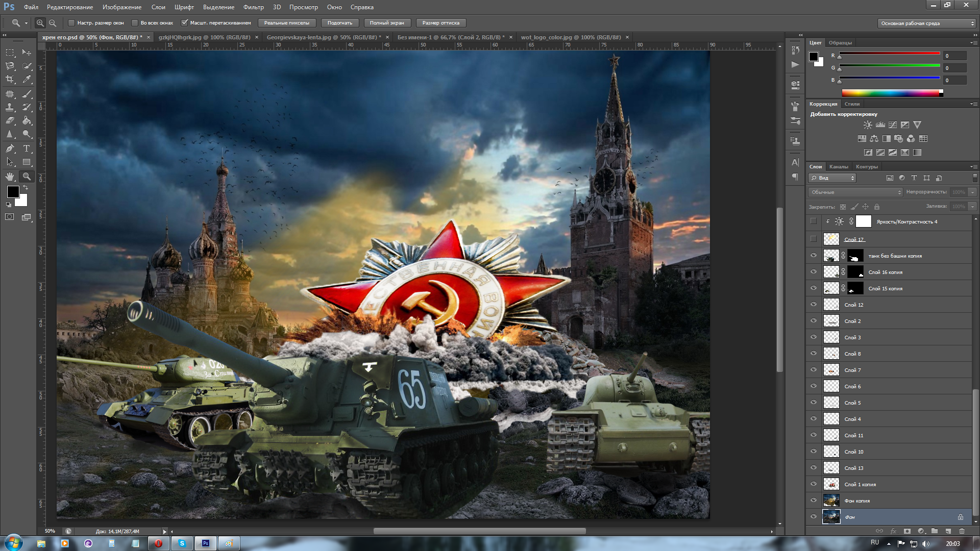Select the Paint Bucket tool

click(x=27, y=120)
